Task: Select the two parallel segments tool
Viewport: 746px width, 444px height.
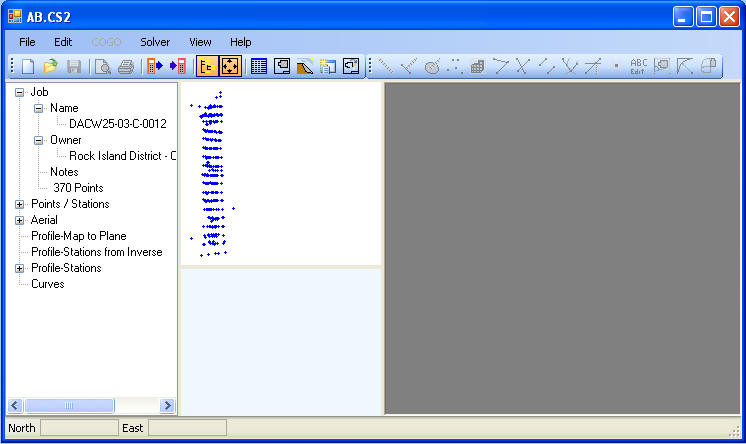Action: point(547,66)
